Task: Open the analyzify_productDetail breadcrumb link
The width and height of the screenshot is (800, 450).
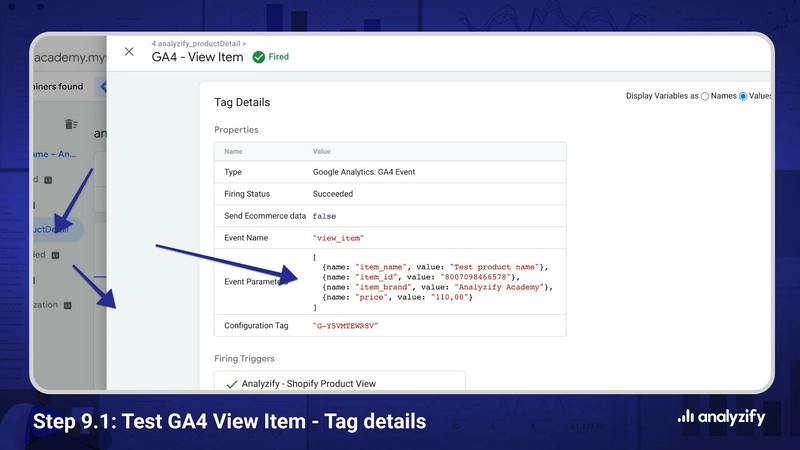Action: pos(198,44)
